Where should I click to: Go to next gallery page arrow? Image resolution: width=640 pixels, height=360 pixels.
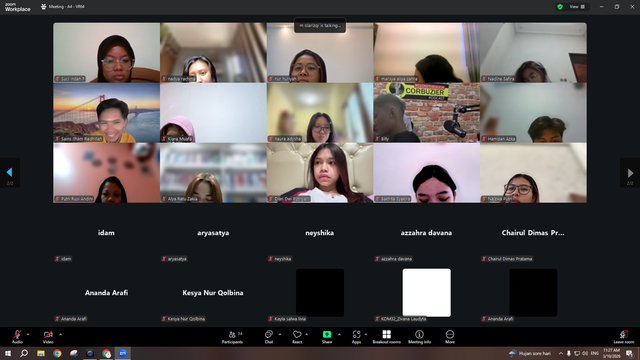pos(630,172)
